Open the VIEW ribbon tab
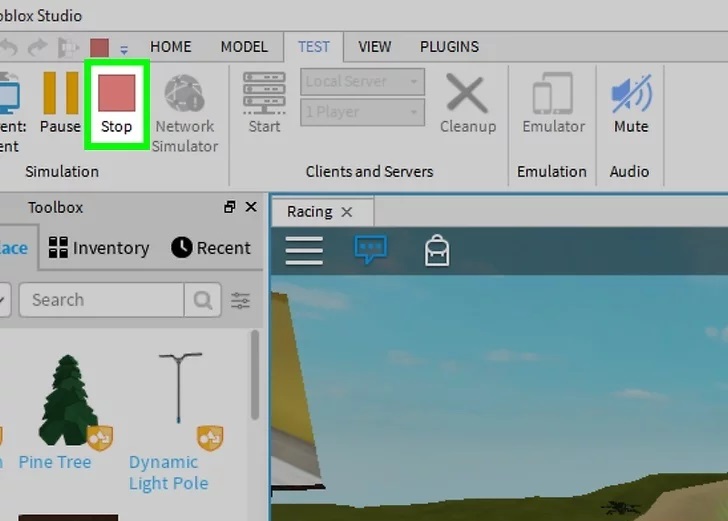The image size is (728, 521). [374, 46]
